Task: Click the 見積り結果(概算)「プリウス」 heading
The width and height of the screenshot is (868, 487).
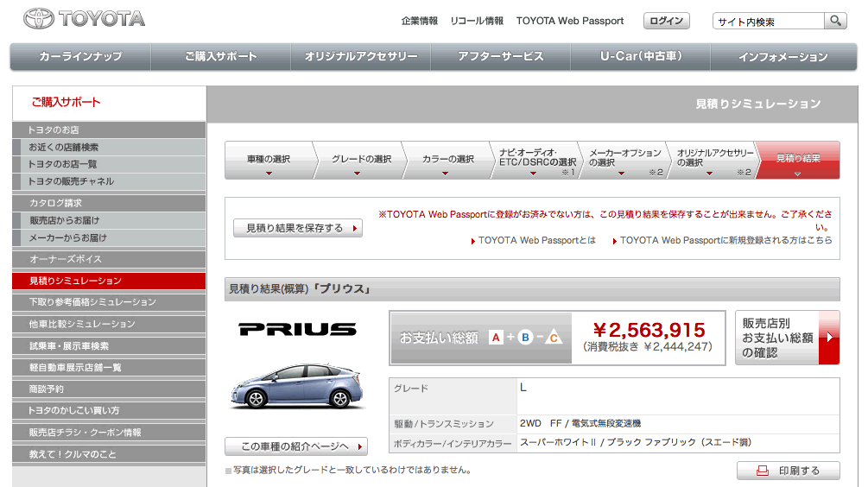Action: pyautogui.click(x=300, y=289)
